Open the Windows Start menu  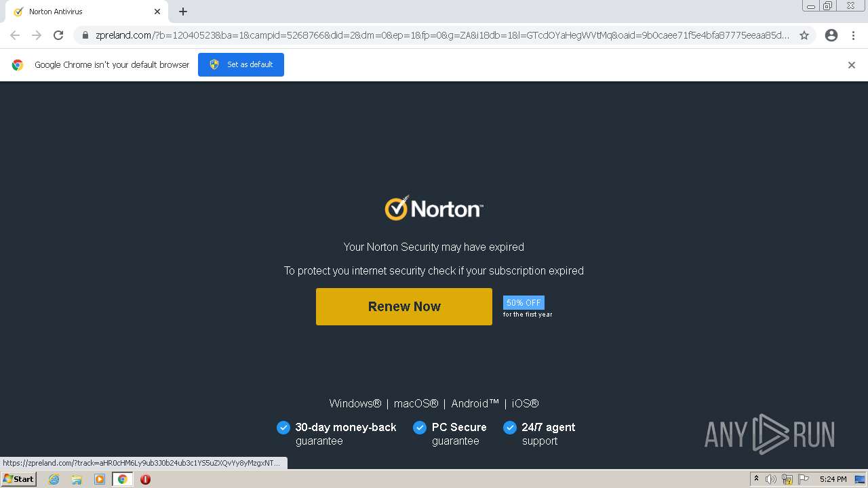tap(18, 479)
